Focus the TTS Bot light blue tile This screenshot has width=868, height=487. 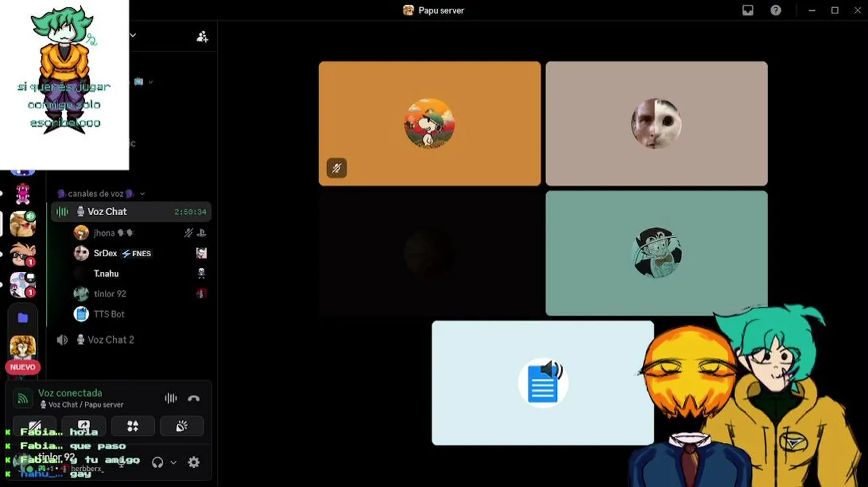(543, 384)
